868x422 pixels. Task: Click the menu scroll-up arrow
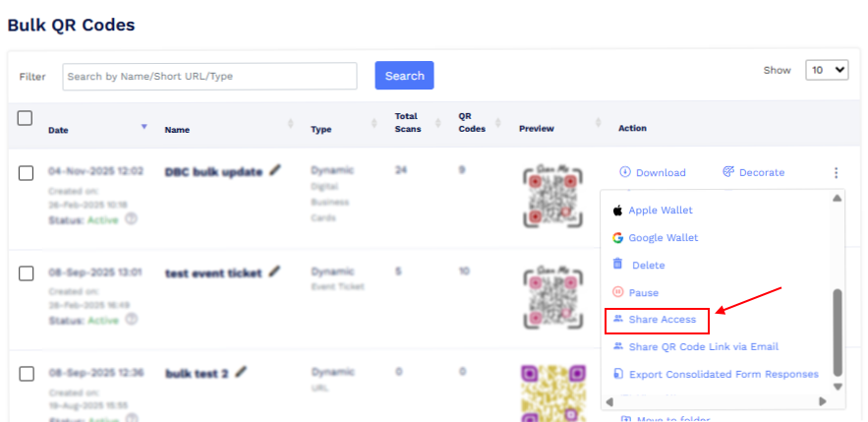tap(838, 198)
